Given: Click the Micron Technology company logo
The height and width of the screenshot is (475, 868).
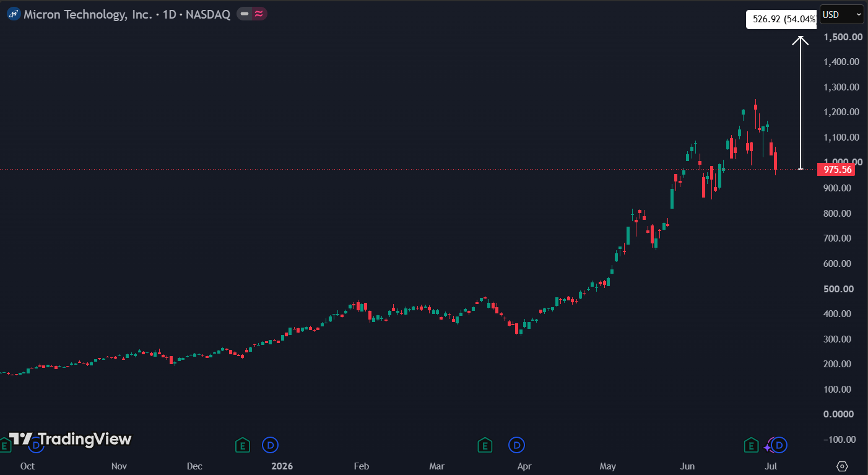Looking at the screenshot, I should [13, 14].
